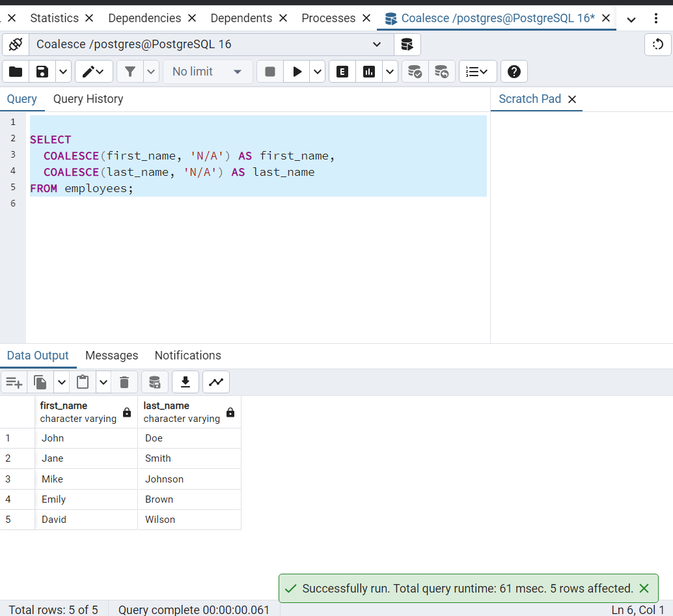Click the Commit transaction icon
The image size is (673, 616).
point(415,71)
